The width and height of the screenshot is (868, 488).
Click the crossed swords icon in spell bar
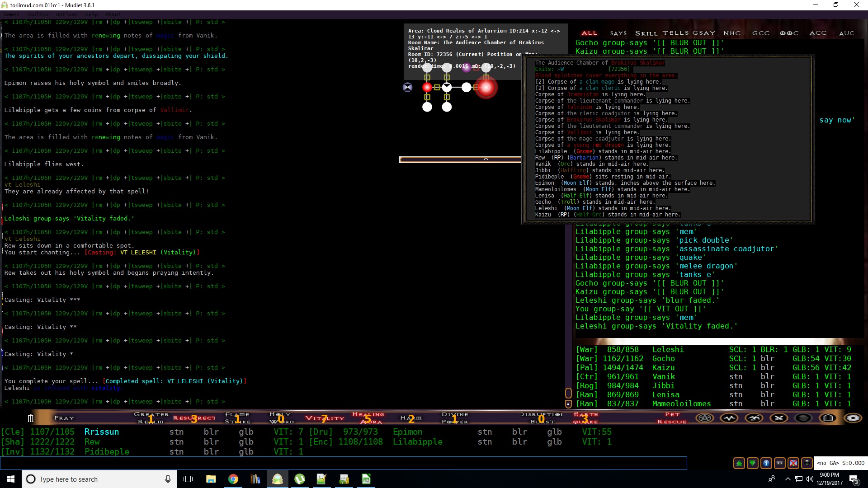(778, 418)
